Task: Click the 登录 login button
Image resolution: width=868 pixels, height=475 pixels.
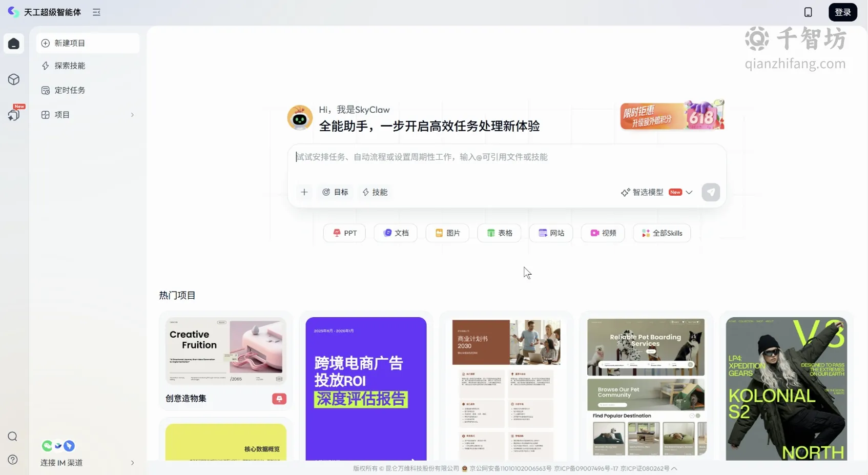Action: tap(843, 12)
